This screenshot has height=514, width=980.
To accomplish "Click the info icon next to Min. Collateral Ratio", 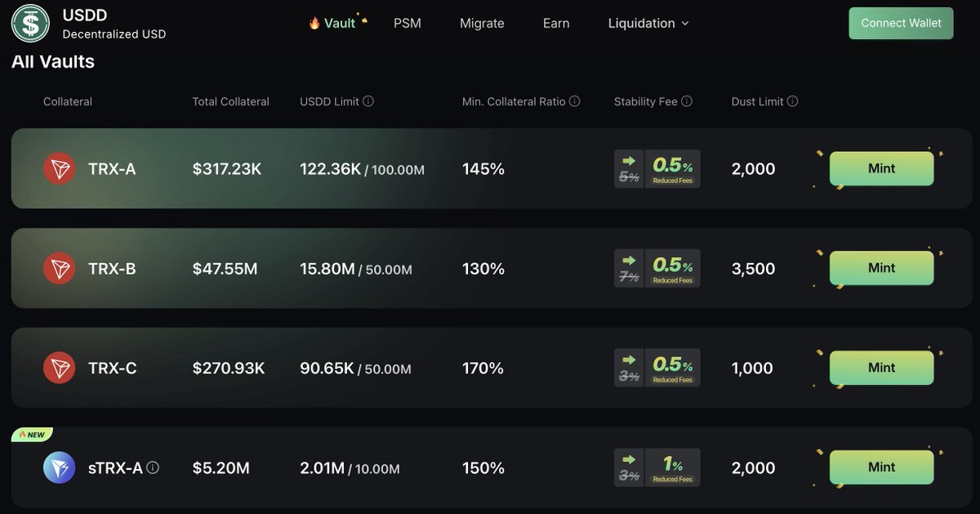I will click(x=575, y=101).
